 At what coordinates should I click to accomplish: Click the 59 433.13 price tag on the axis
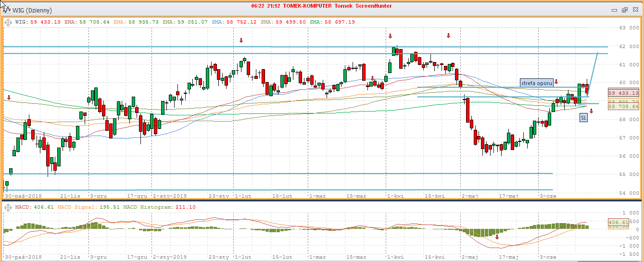[x=623, y=93]
